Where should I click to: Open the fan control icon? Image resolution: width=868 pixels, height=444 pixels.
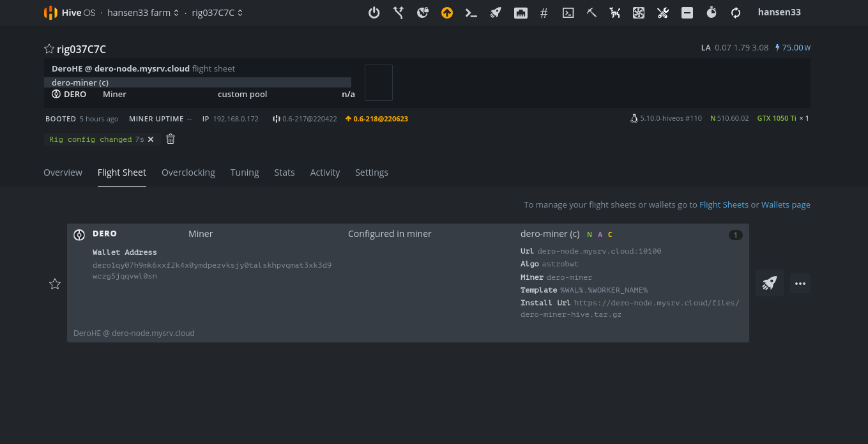[x=639, y=13]
